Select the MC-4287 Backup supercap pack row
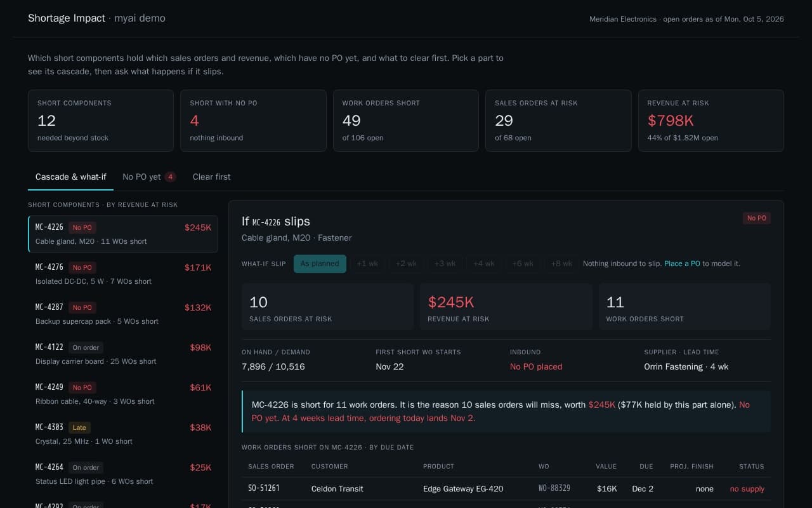 click(123, 314)
